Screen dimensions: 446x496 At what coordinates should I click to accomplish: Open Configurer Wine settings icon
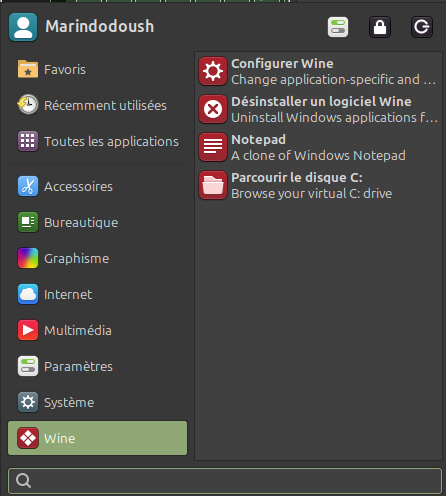point(213,71)
